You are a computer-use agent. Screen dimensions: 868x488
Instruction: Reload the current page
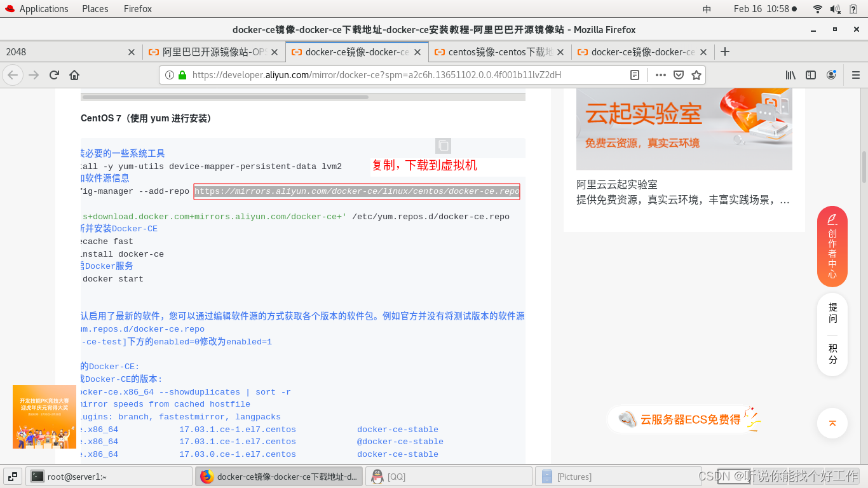[54, 75]
